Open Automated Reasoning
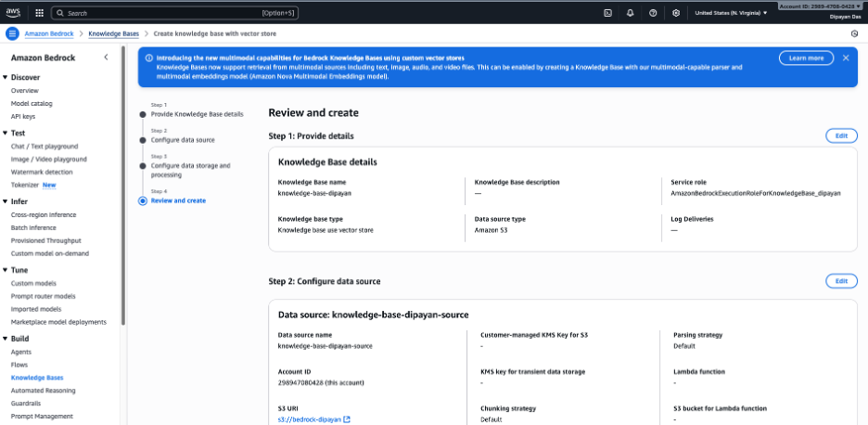This screenshot has height=425, width=868. 44,390
